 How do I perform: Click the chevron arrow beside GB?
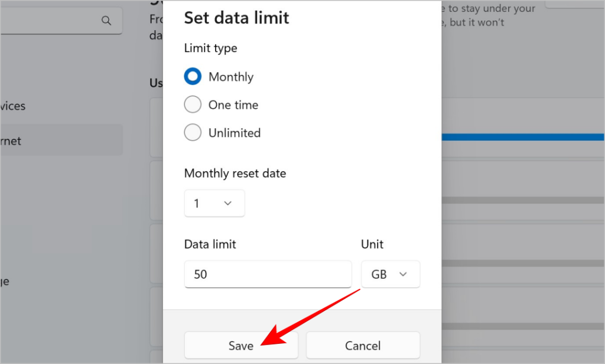point(404,275)
